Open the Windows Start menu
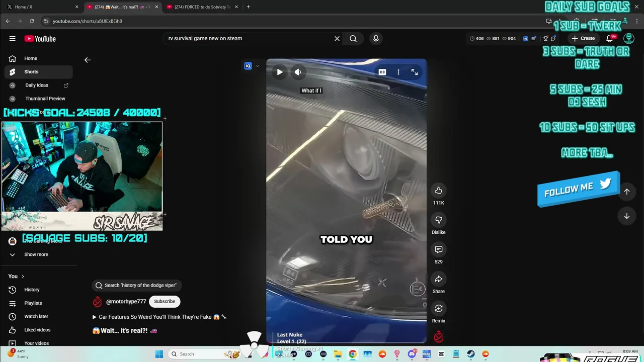The width and height of the screenshot is (644, 362). [159, 354]
